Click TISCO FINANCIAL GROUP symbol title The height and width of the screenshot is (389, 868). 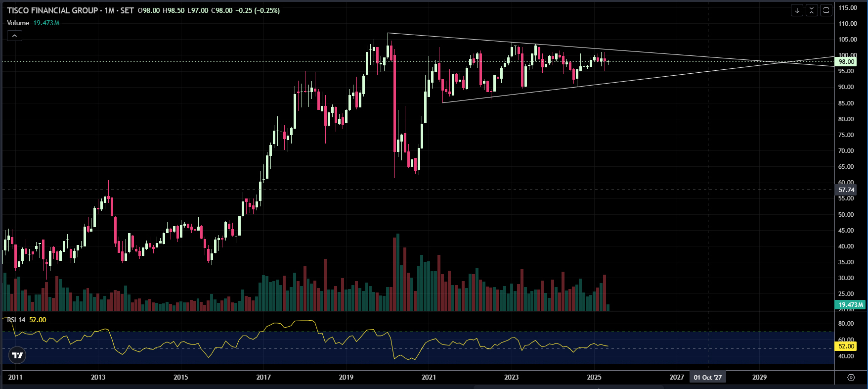click(x=52, y=10)
